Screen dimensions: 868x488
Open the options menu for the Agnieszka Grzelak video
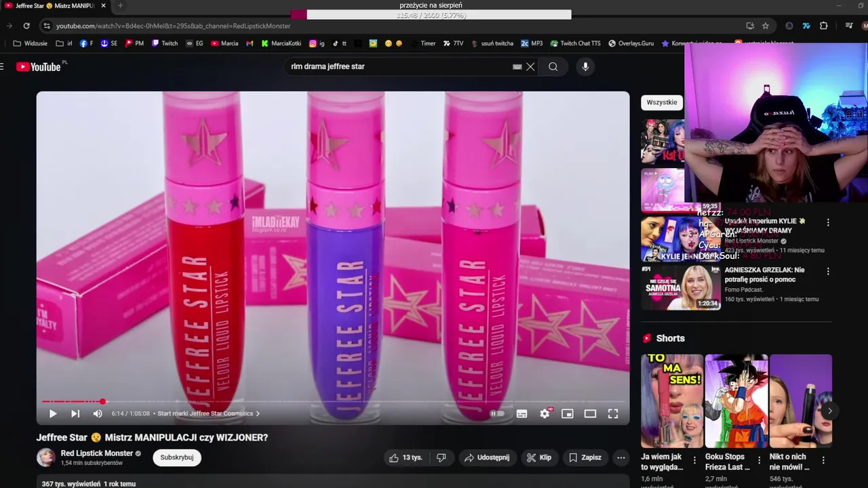tap(828, 270)
